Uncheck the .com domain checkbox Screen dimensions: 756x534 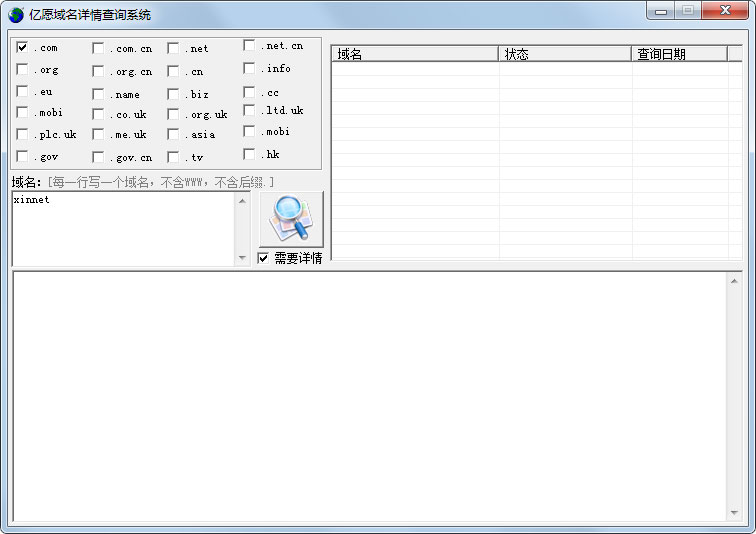pos(22,47)
